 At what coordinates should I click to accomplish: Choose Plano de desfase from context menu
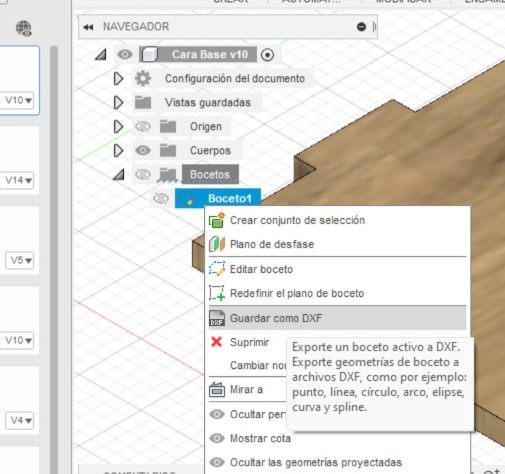tap(337, 244)
